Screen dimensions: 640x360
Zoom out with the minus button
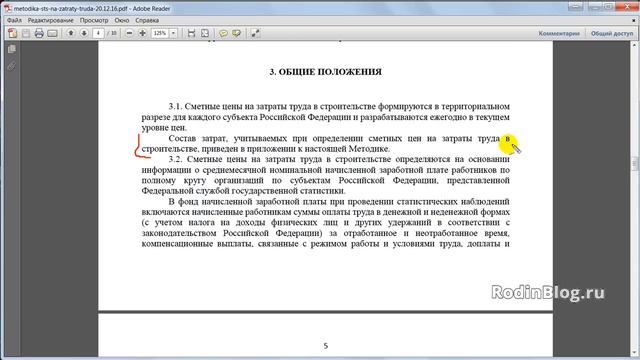tap(129, 33)
